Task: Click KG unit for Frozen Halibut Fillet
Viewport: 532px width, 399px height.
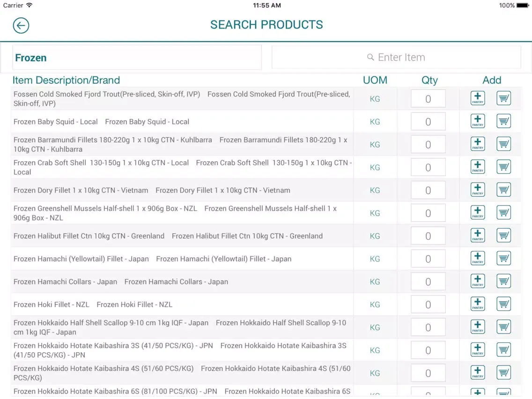Action: [375, 236]
